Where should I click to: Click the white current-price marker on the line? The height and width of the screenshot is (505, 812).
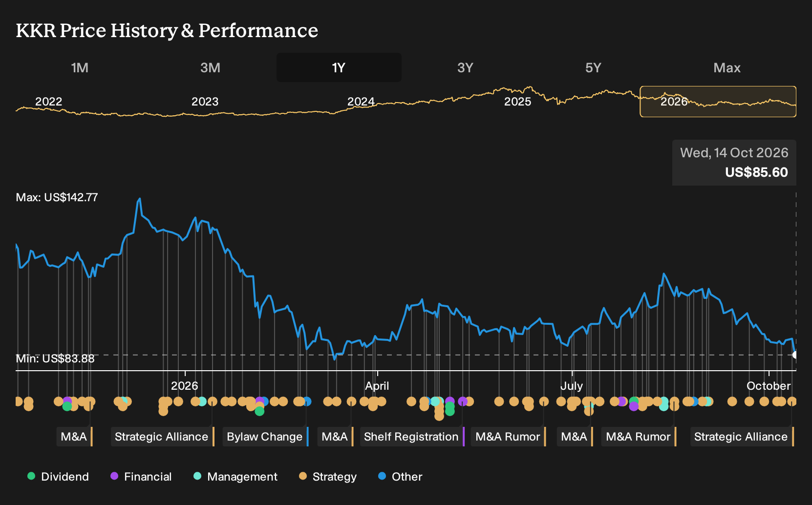pyautogui.click(x=795, y=355)
